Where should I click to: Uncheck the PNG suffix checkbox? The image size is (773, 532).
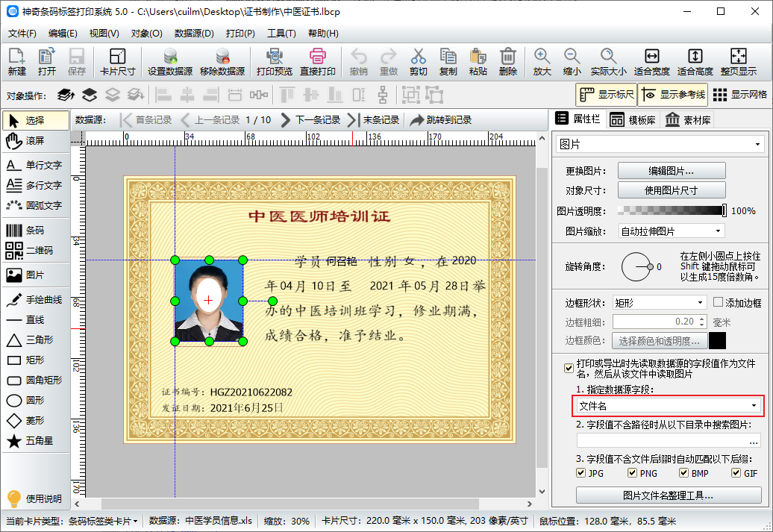[x=633, y=473]
